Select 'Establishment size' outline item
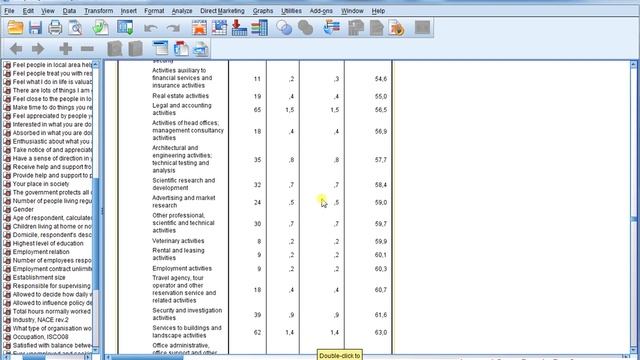640x360 pixels. [x=39, y=277]
